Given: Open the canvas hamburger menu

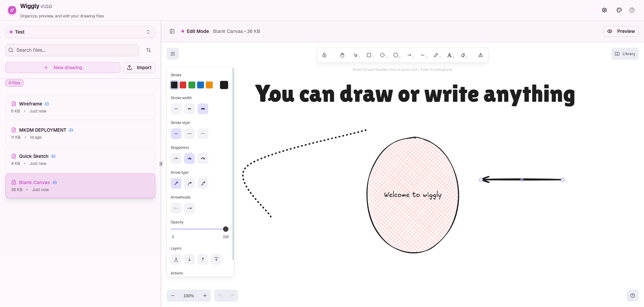Looking at the screenshot, I should click(x=173, y=54).
